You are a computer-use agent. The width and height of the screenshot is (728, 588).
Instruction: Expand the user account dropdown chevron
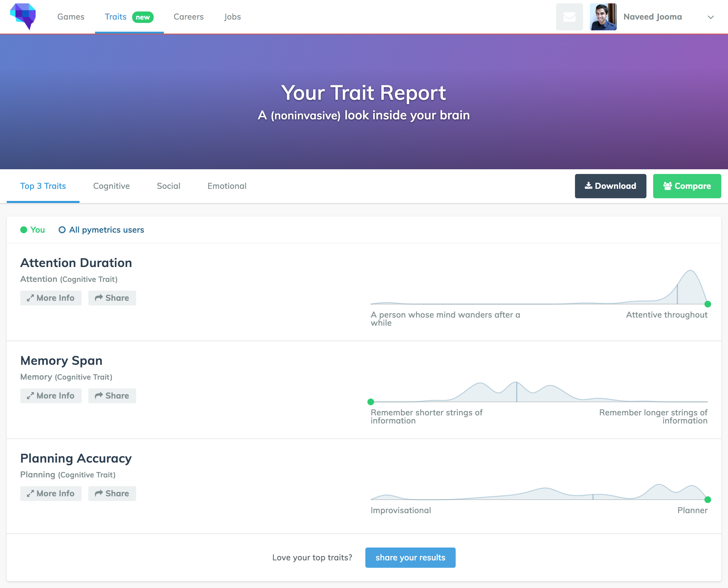pos(711,17)
